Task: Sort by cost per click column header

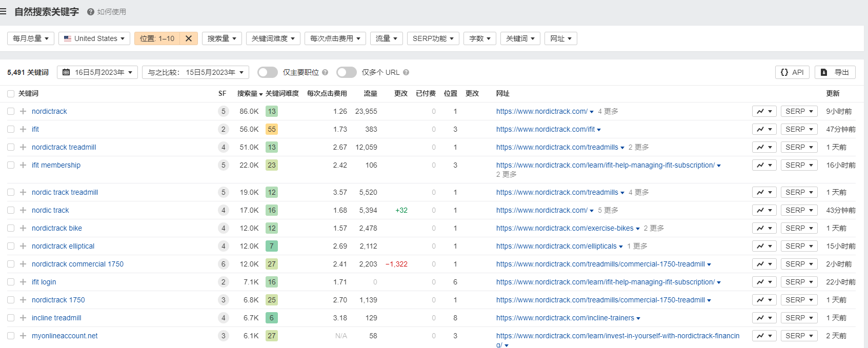Action: pos(327,93)
